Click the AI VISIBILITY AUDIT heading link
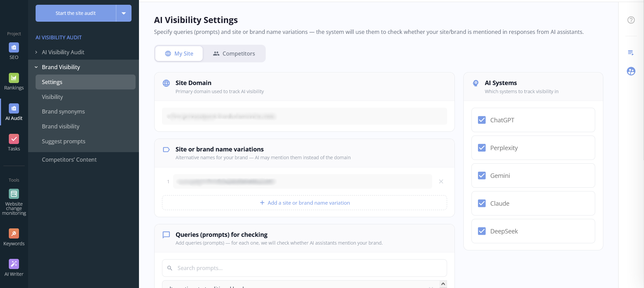This screenshot has width=644, height=288. click(59, 37)
